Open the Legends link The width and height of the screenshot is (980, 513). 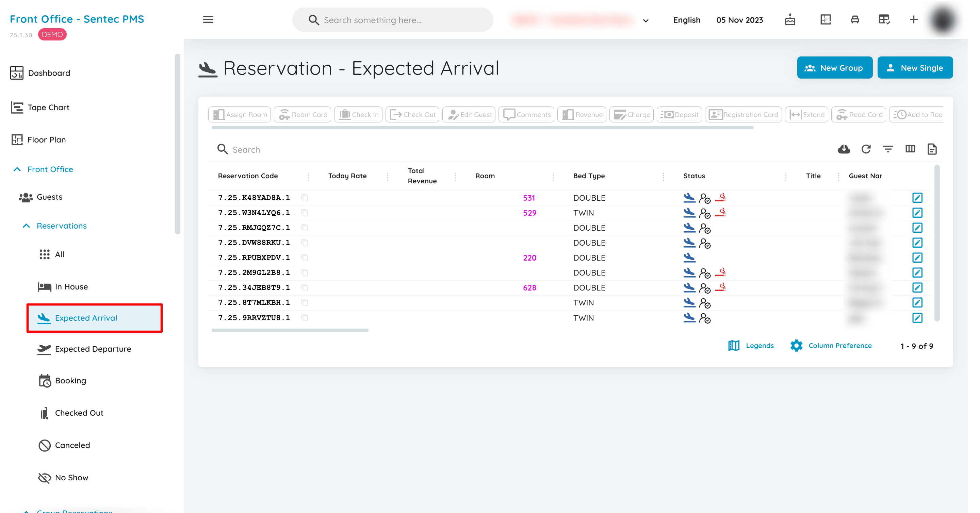tap(751, 346)
